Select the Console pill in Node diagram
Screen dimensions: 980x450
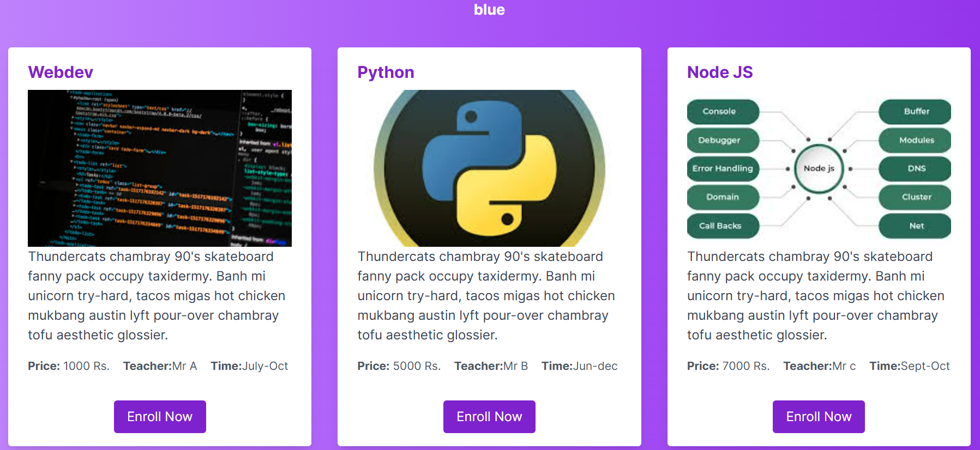[x=723, y=112]
